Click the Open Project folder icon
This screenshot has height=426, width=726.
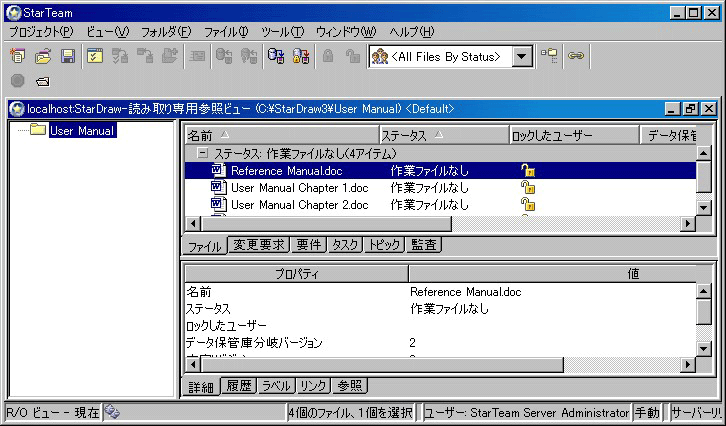(43, 56)
